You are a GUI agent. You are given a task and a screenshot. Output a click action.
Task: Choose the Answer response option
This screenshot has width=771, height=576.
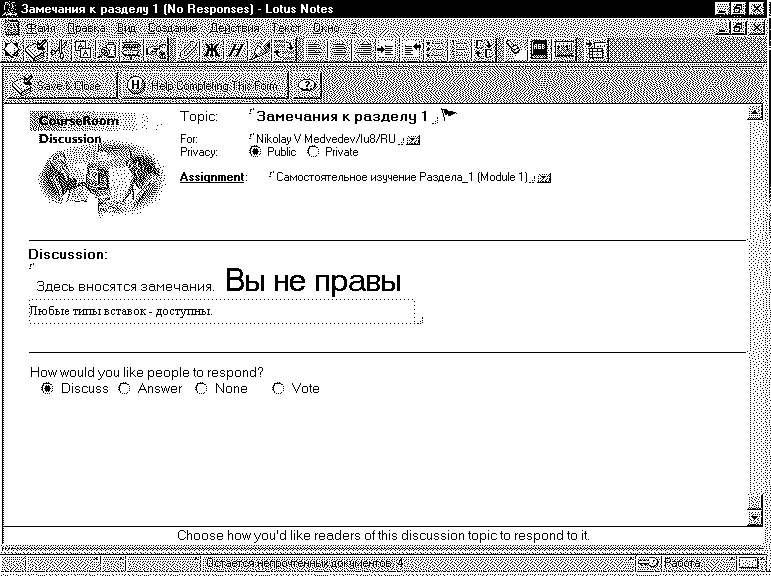coord(124,388)
